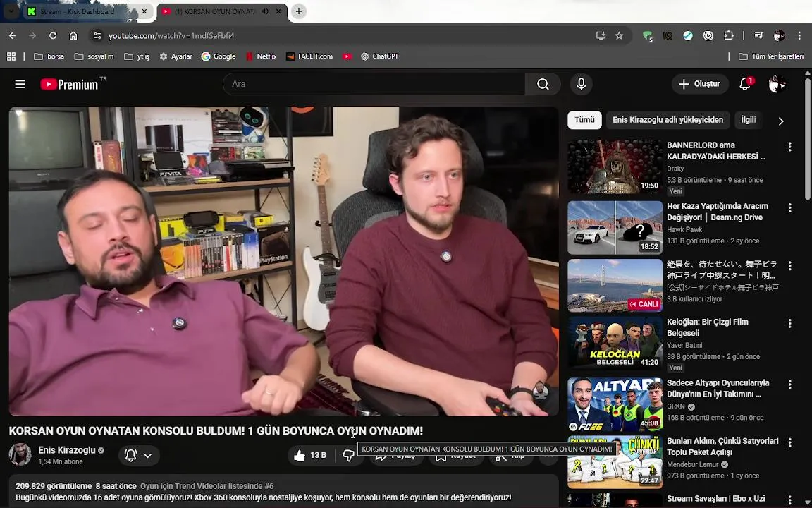
Task: Click the page vertical scrollbar
Action: (807, 140)
